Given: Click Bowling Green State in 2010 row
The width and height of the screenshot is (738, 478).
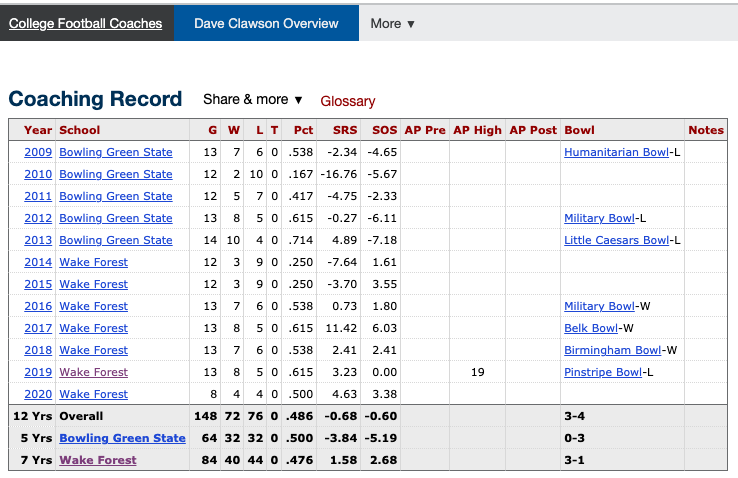Looking at the screenshot, I should [115, 174].
